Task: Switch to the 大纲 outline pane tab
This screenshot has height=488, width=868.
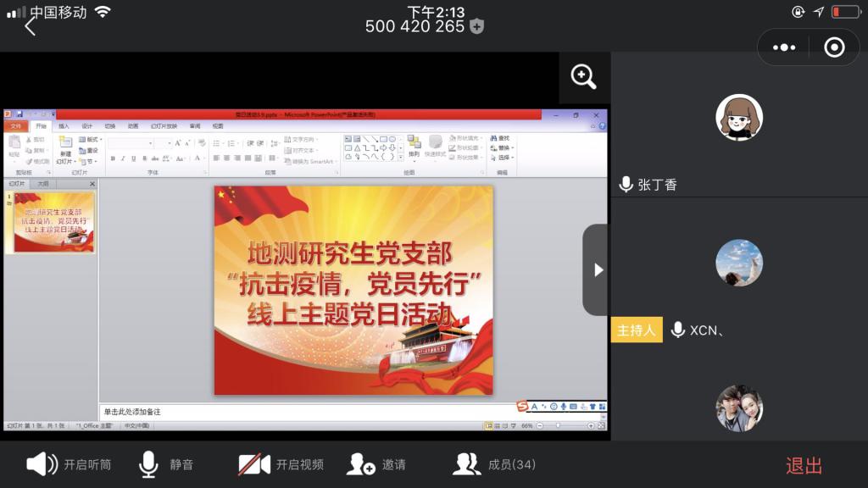Action: (x=42, y=183)
